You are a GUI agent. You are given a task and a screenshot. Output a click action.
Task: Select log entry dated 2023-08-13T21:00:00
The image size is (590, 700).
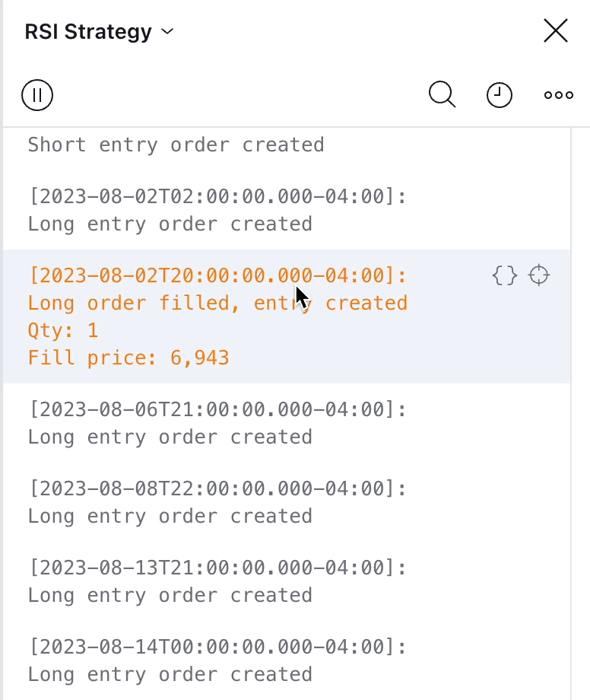coord(287,581)
